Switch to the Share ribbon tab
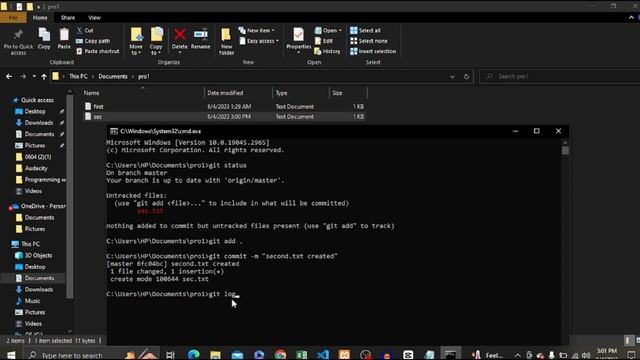The image size is (640, 360). coord(68,18)
